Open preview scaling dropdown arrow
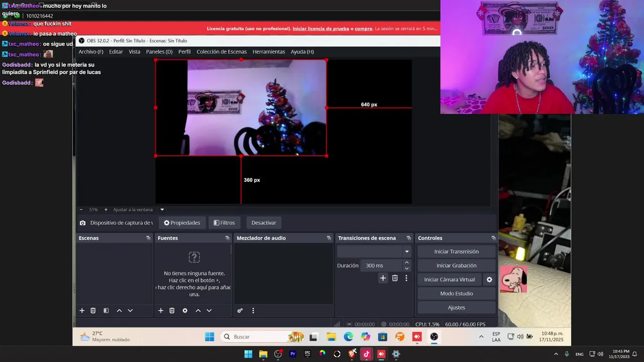644x362 pixels. tap(162, 210)
